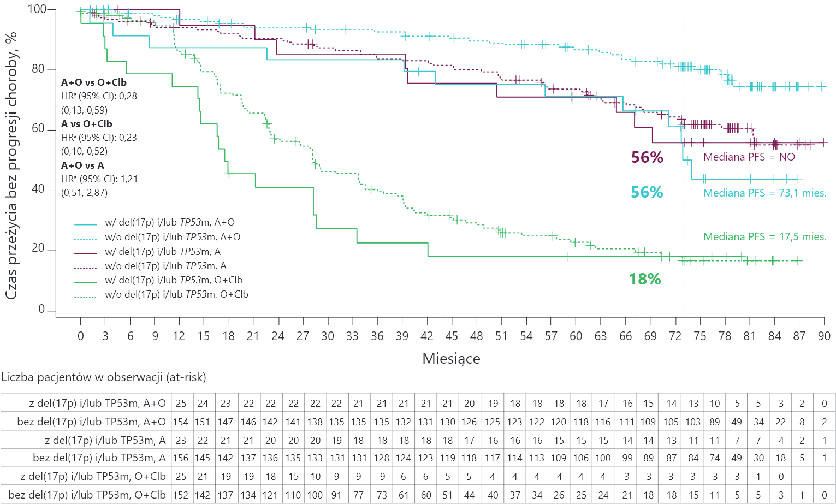This screenshot has width=836, height=504.
Task: Click the 'A+O vs O+Clb' hazard ratio heading
Action: (93, 82)
